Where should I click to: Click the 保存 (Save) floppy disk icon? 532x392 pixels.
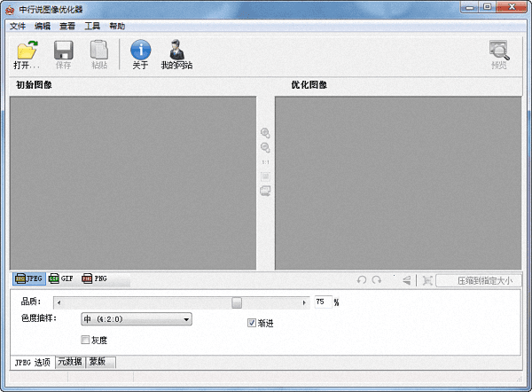point(63,51)
